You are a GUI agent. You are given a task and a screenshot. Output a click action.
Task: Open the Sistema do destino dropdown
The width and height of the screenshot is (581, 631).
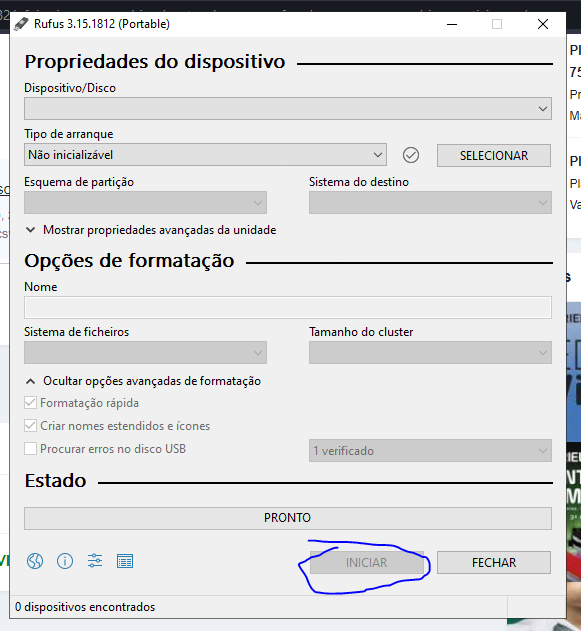(430, 202)
